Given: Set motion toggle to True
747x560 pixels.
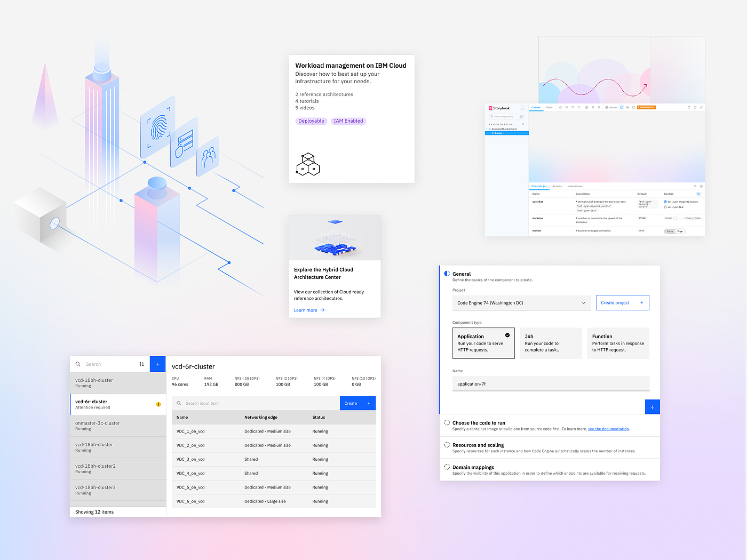Looking at the screenshot, I should coord(680,231).
